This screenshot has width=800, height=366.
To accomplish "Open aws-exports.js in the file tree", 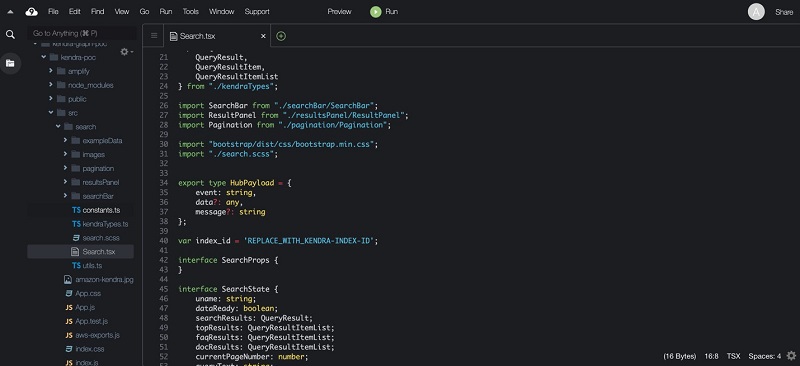I will pos(97,335).
